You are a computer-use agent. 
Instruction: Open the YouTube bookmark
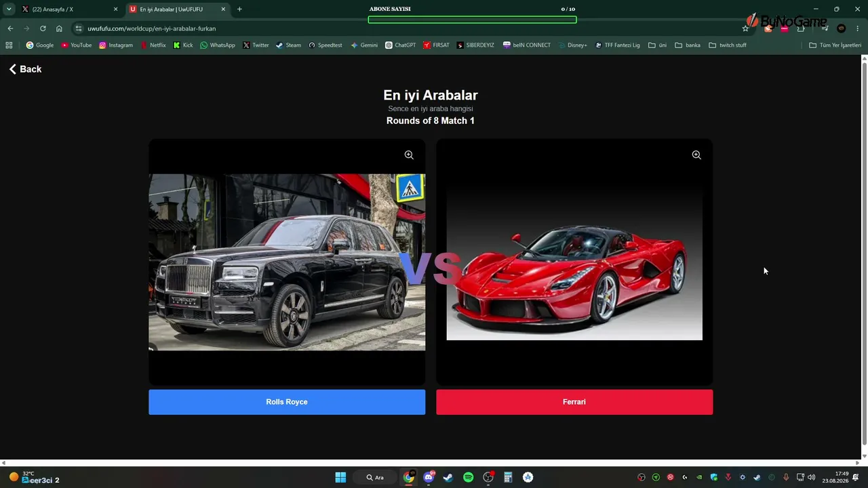[77, 45]
